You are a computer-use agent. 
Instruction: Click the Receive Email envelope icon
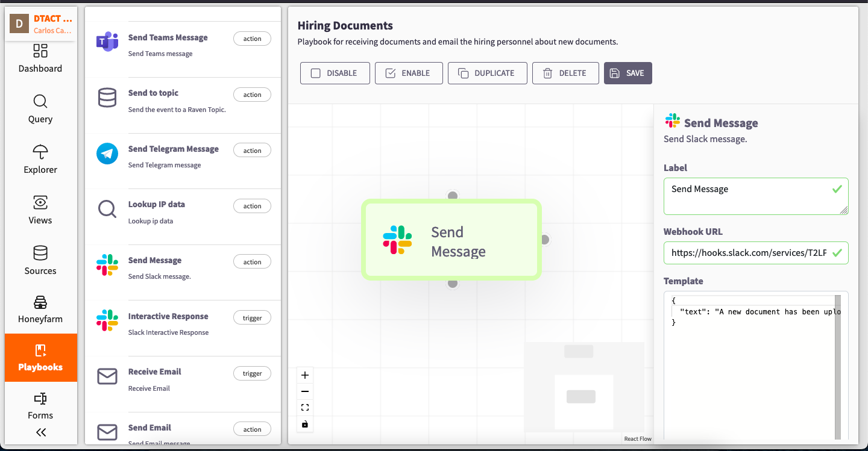coord(107,376)
